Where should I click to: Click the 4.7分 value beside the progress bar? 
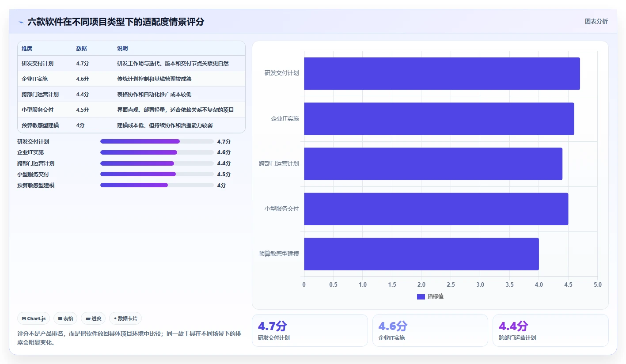[224, 142]
